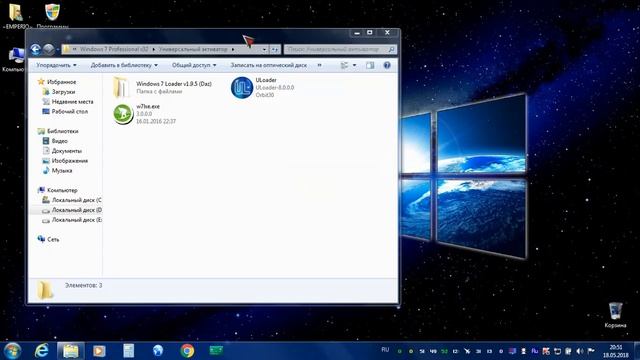
Task: Go back with the Explorer back arrow
Action: (x=36, y=49)
